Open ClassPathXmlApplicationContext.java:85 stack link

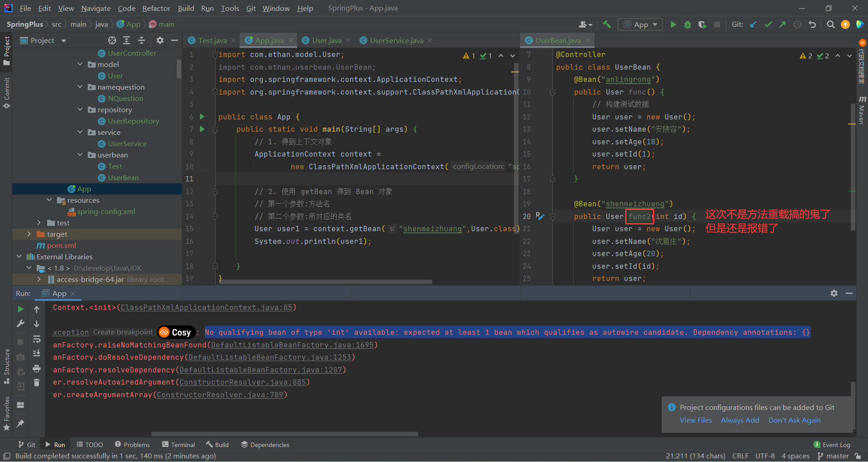(206, 307)
